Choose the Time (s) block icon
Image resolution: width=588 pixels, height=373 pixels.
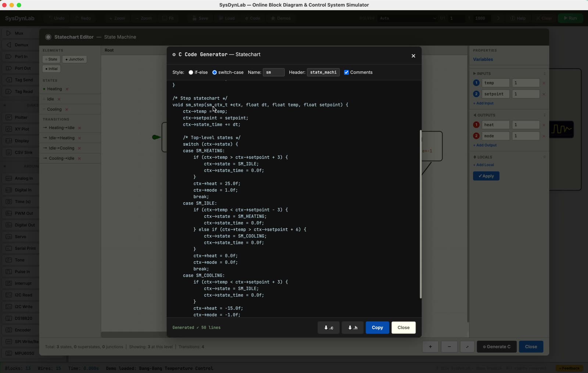coord(8,202)
